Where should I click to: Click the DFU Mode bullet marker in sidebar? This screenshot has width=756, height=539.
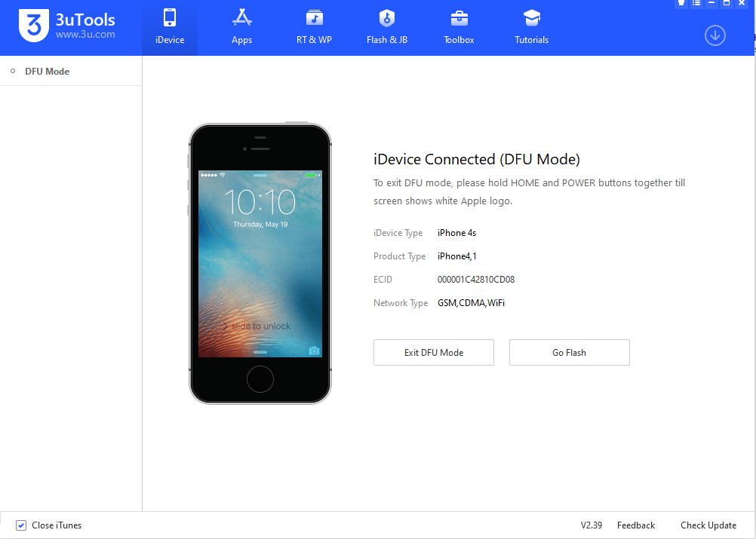pyautogui.click(x=13, y=72)
